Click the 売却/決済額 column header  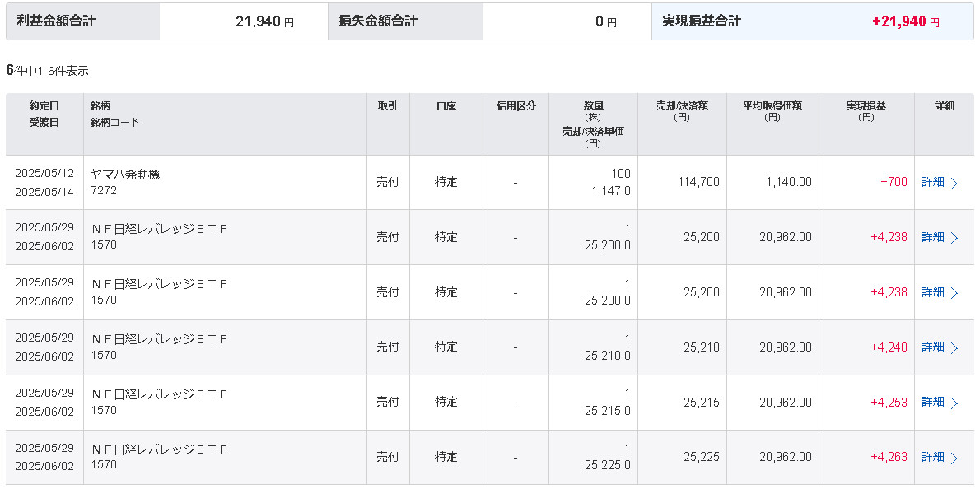point(681,111)
